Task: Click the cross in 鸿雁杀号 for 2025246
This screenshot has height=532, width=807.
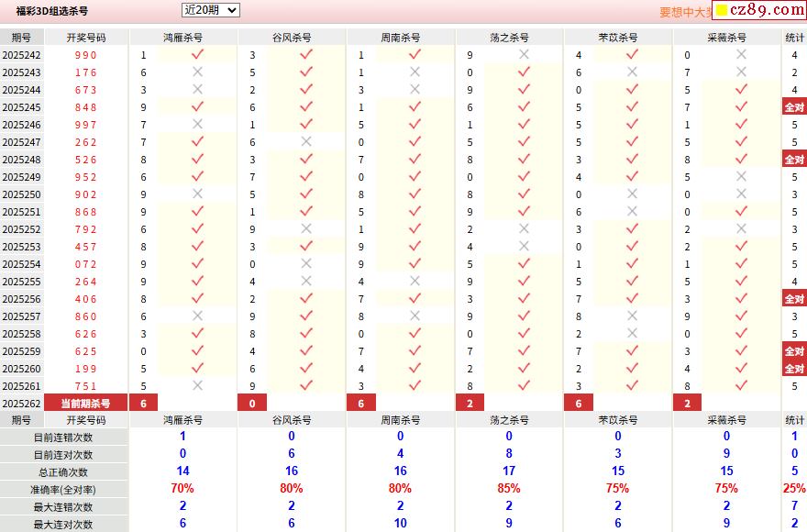Action: (197, 124)
